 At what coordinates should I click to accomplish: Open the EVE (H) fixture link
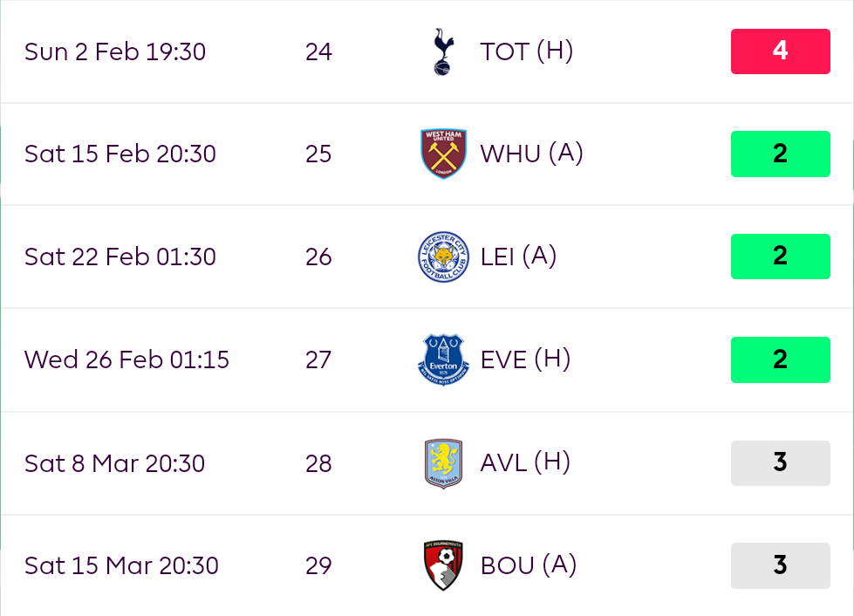(x=525, y=359)
